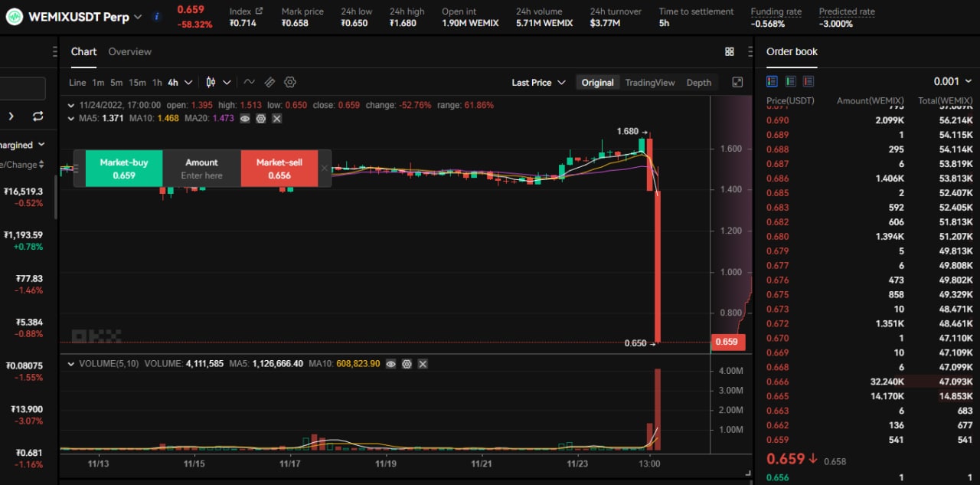Expand more time intervals dropdown arrow

tap(188, 83)
